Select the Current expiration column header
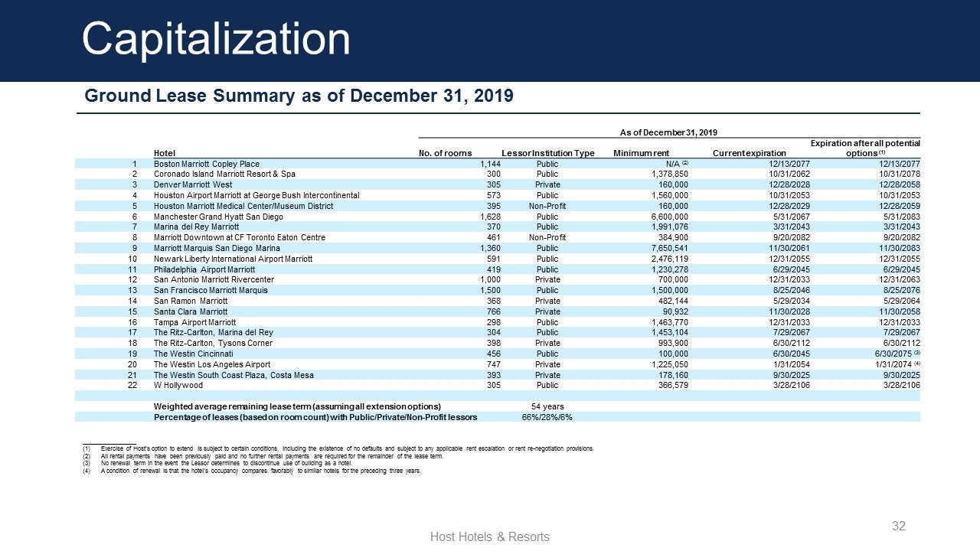This screenshot has height=551, width=980. pos(750,154)
